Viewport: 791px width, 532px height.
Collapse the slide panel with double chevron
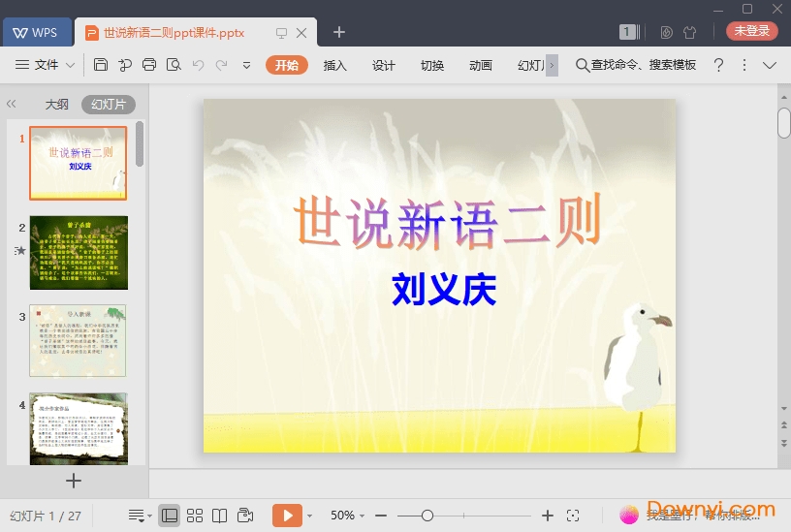[x=11, y=104]
